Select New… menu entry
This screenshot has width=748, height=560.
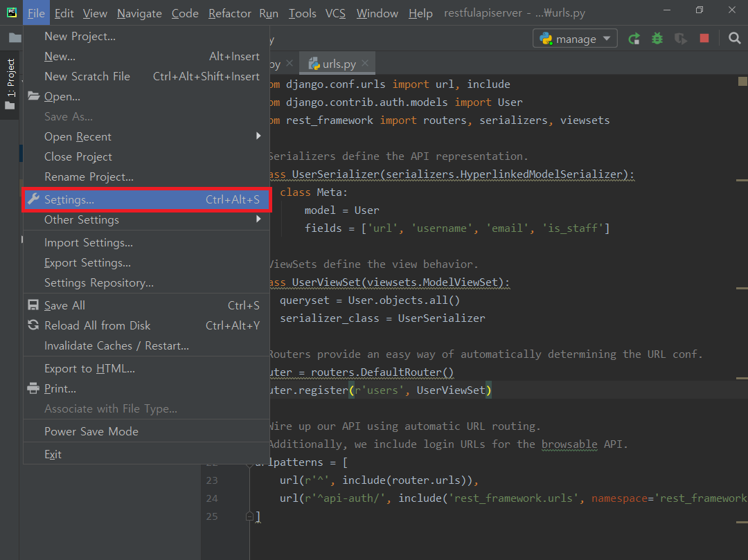click(x=146, y=56)
